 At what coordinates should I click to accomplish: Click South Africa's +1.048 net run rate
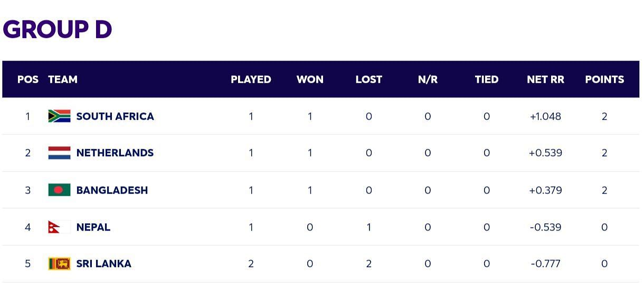(545, 116)
